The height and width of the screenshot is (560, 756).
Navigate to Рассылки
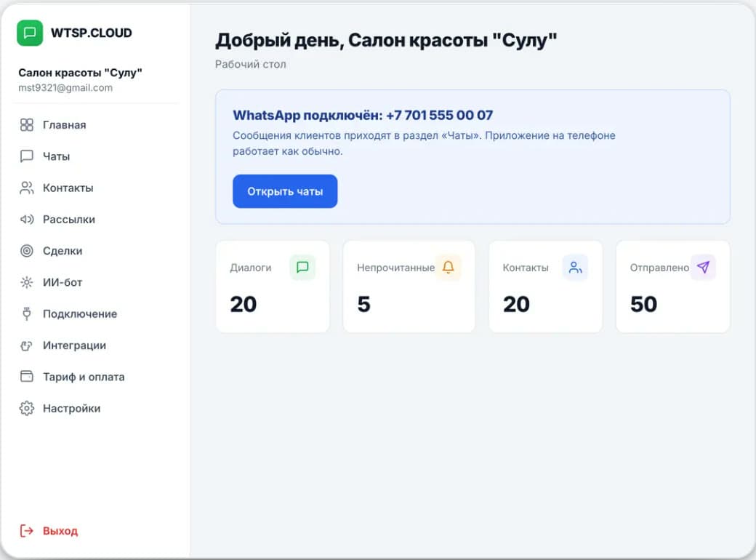(x=69, y=220)
